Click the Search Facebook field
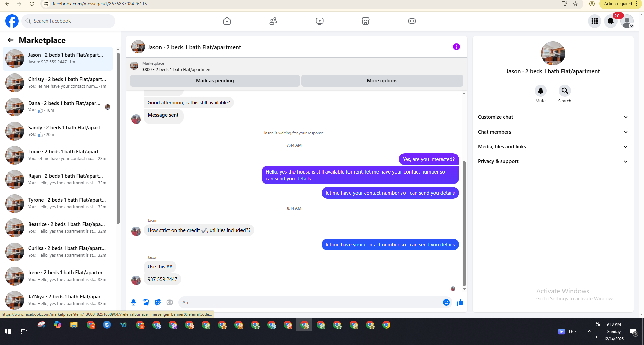 click(68, 21)
